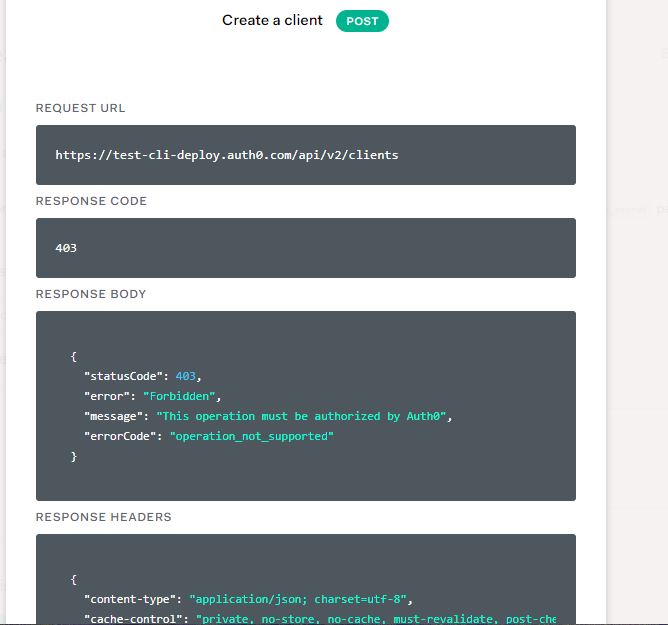Select the "private, no-store, no-cache" header value
The image size is (668, 625).
[290, 619]
